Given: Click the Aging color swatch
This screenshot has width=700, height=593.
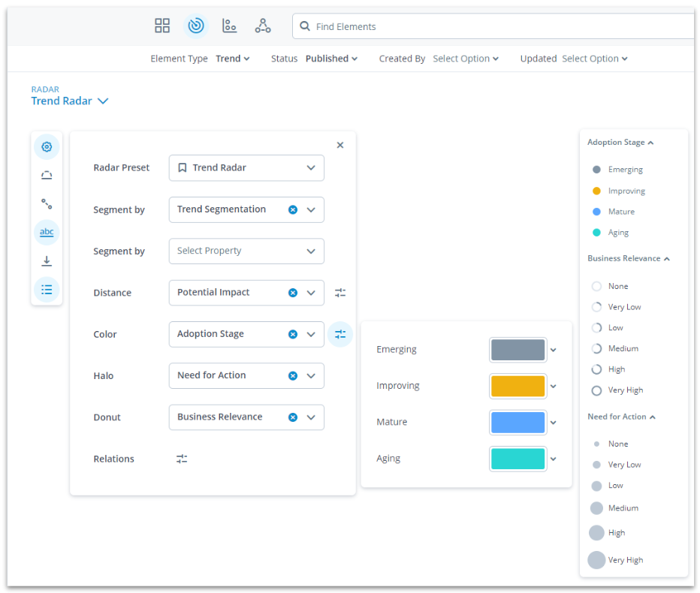Looking at the screenshot, I should 517,459.
